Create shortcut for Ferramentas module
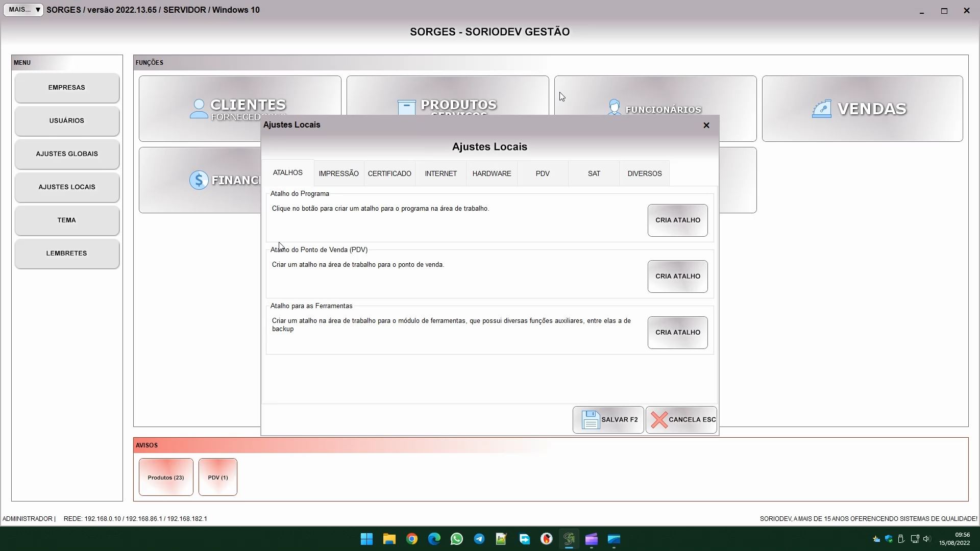Viewport: 980px width, 551px height. point(677,333)
